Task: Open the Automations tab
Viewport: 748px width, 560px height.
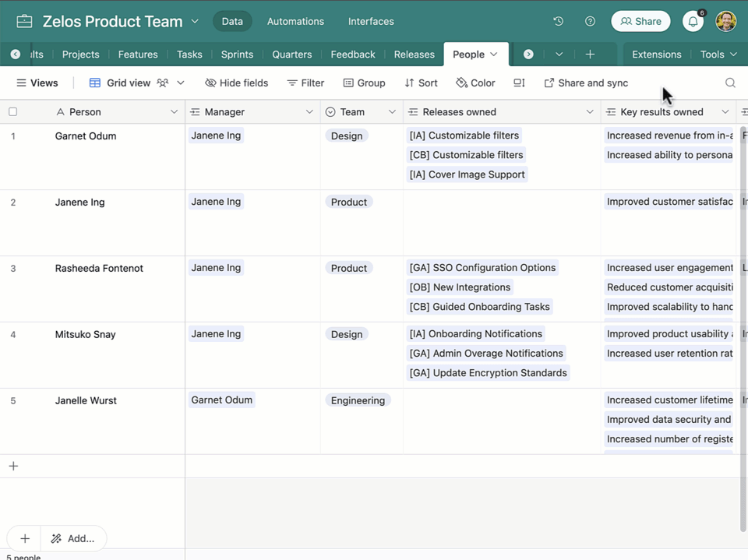Action: pos(295,21)
